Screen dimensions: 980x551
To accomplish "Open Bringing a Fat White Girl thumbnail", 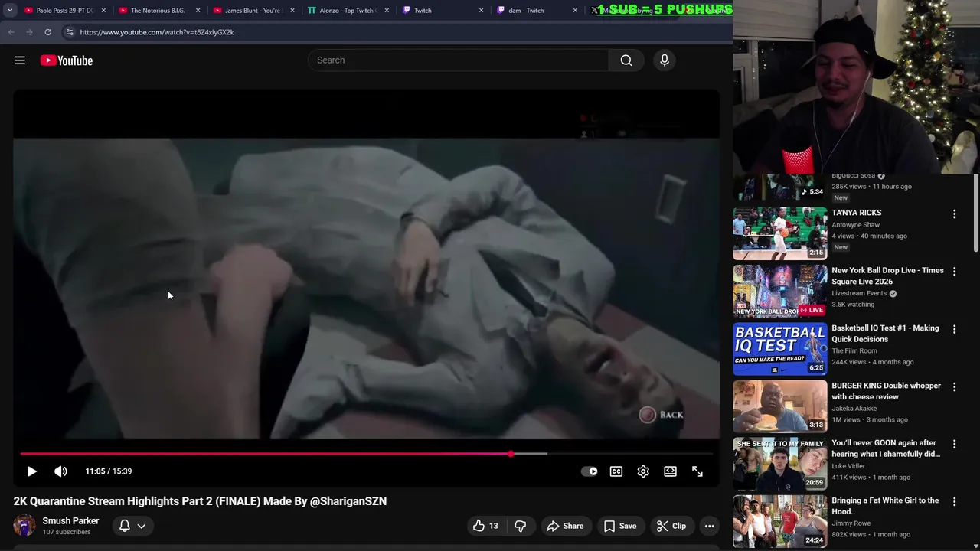I will pos(779,521).
